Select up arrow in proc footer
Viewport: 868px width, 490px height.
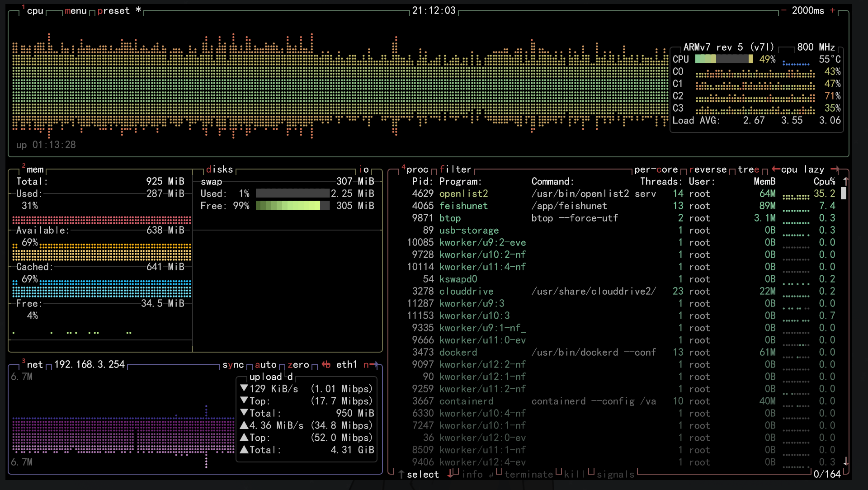click(x=401, y=474)
